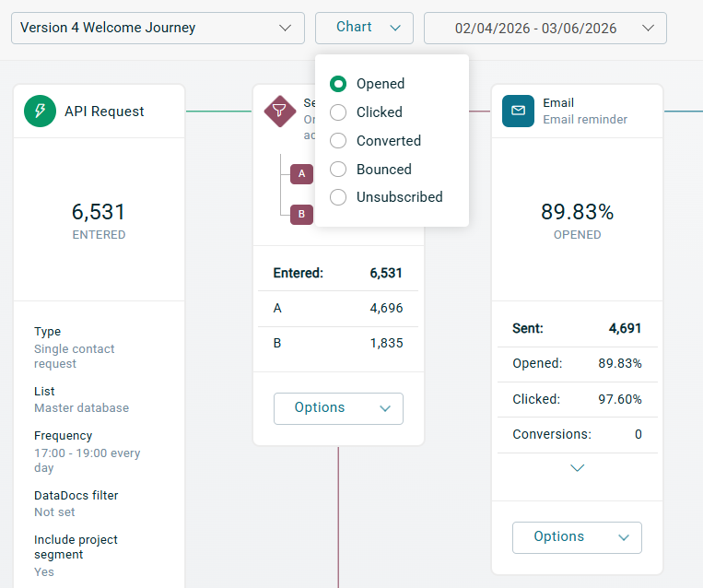Expand more email stats with the chevron
This screenshot has height=588, width=703.
pos(578,468)
